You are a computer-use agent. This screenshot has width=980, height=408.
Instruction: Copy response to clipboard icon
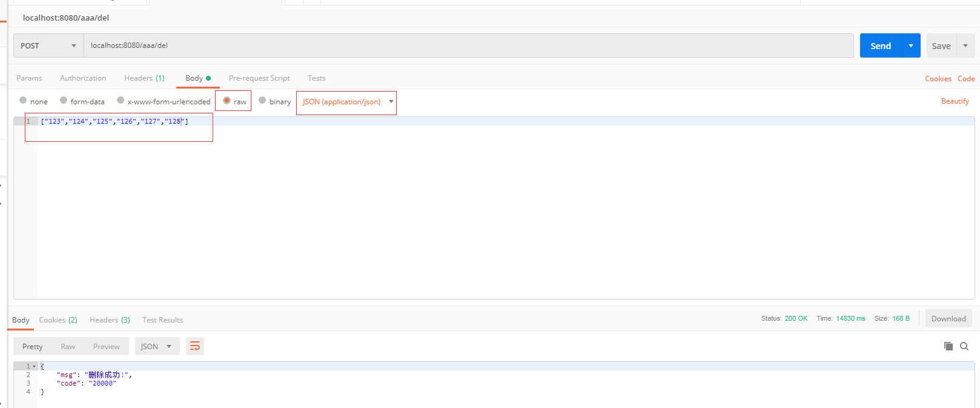tap(948, 346)
